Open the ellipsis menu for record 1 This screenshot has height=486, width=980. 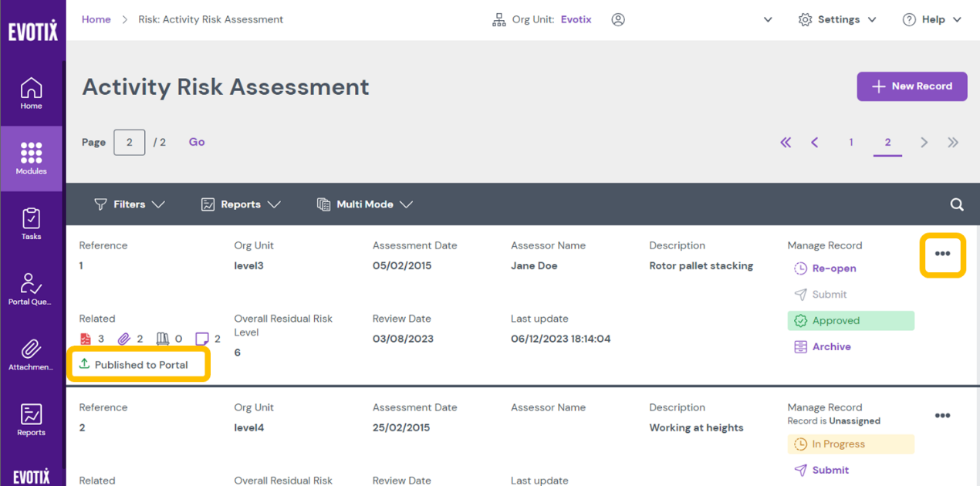[x=942, y=255]
